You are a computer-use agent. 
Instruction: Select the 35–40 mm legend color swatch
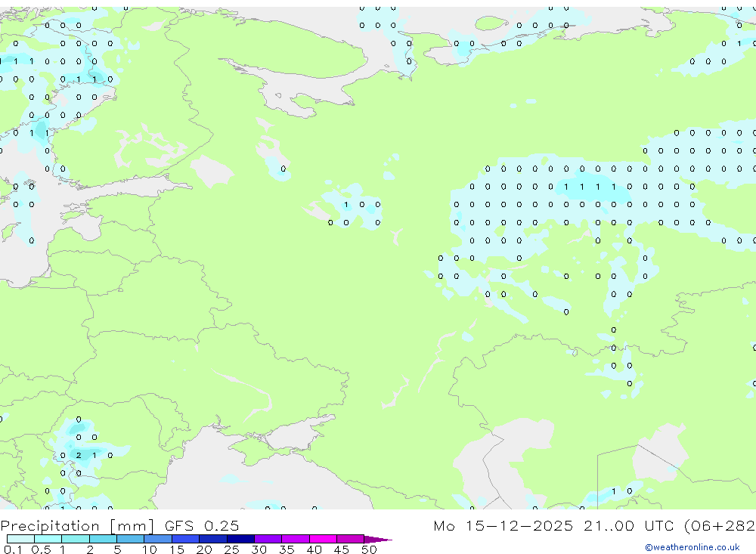pos(296,539)
